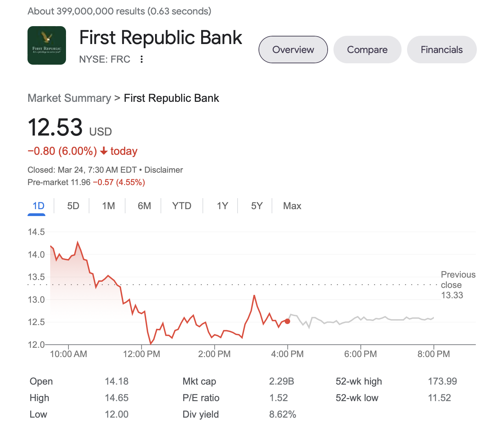Show the YTD chart range
Screen dimensions: 504x430
tap(182, 206)
